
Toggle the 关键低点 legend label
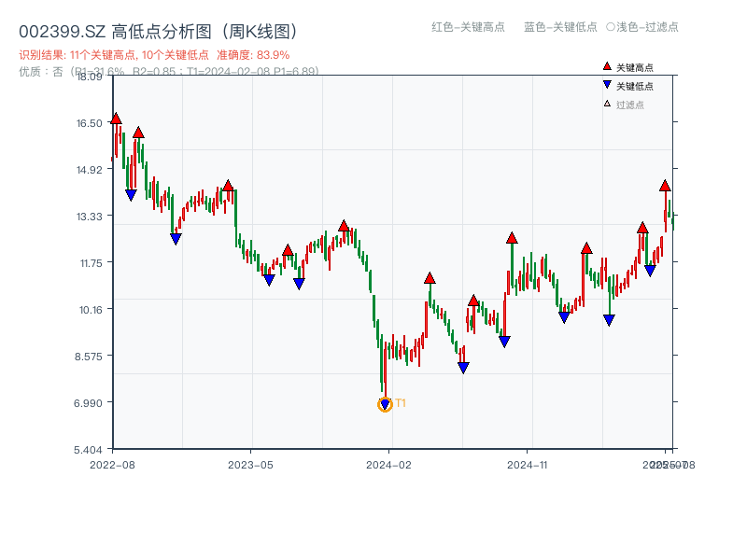point(635,86)
